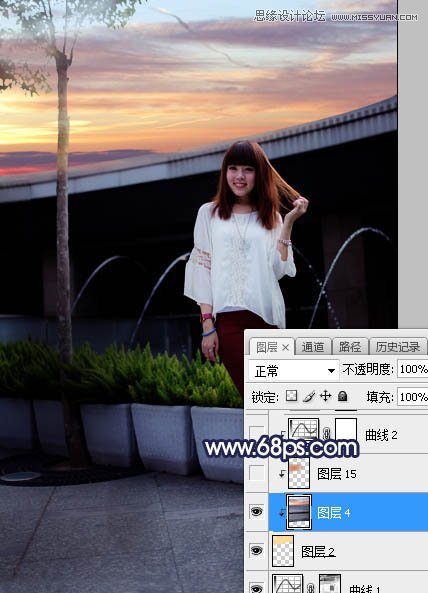
Task: Click the 图层 15 layer name
Action: pyautogui.click(x=337, y=473)
